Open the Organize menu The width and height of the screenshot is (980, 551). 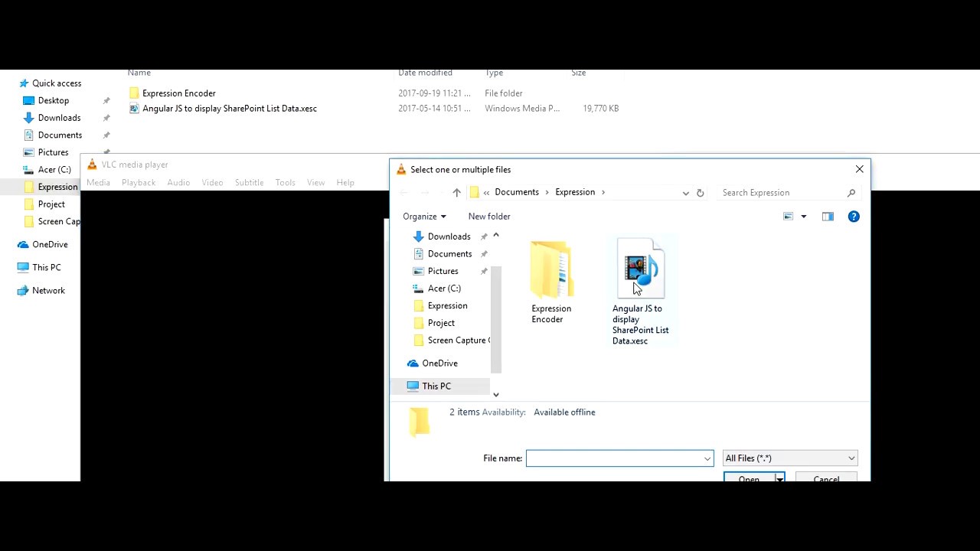coord(424,217)
